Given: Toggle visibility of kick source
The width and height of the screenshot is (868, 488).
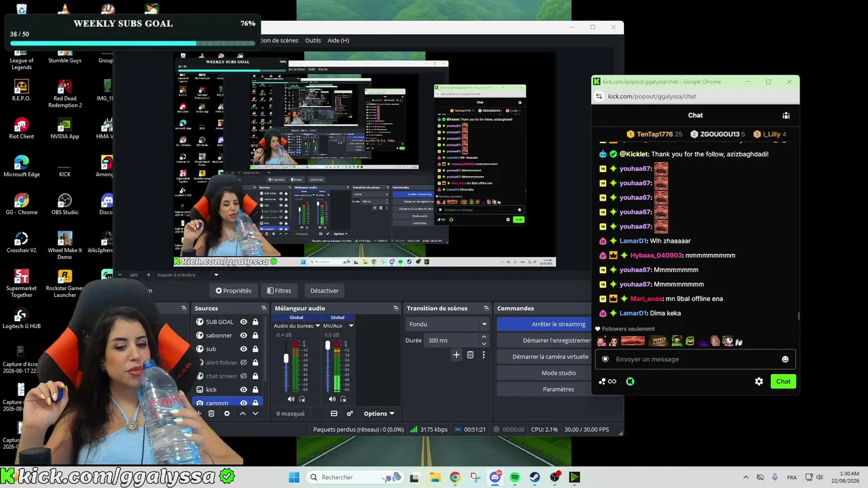Looking at the screenshot, I should coord(243,390).
